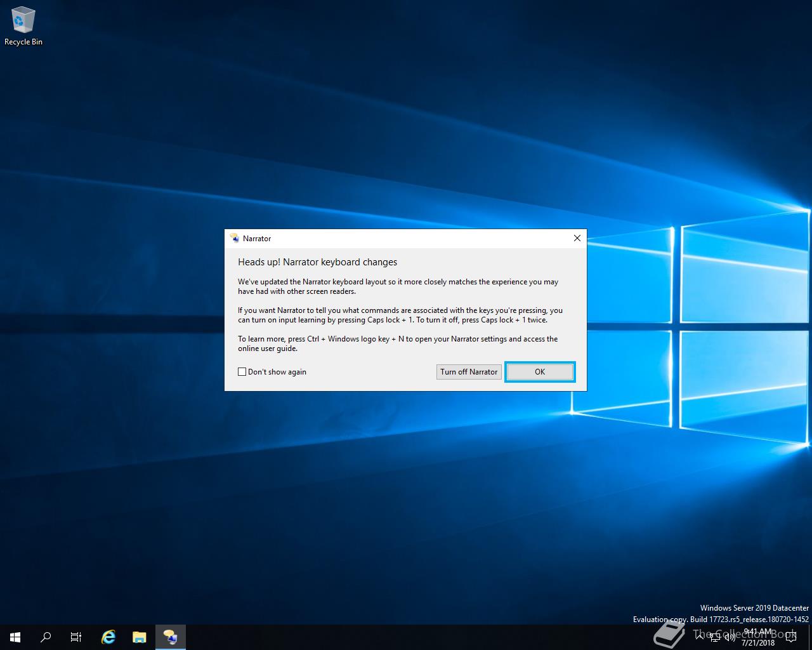Open the volume speaker tray icon
The image size is (812, 650).
[730, 637]
